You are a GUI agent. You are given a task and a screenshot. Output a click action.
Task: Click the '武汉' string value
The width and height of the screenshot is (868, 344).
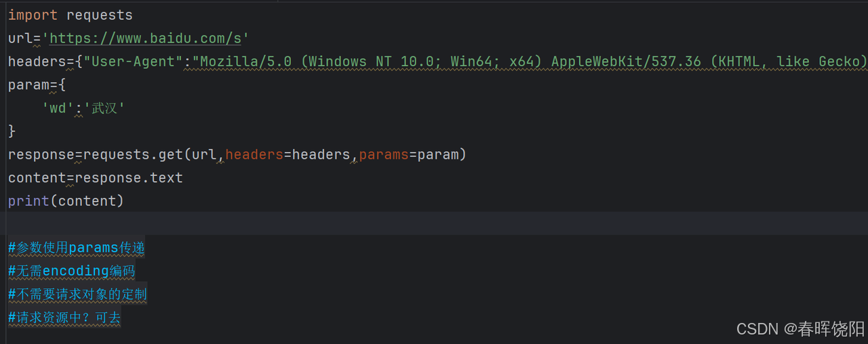click(x=104, y=108)
